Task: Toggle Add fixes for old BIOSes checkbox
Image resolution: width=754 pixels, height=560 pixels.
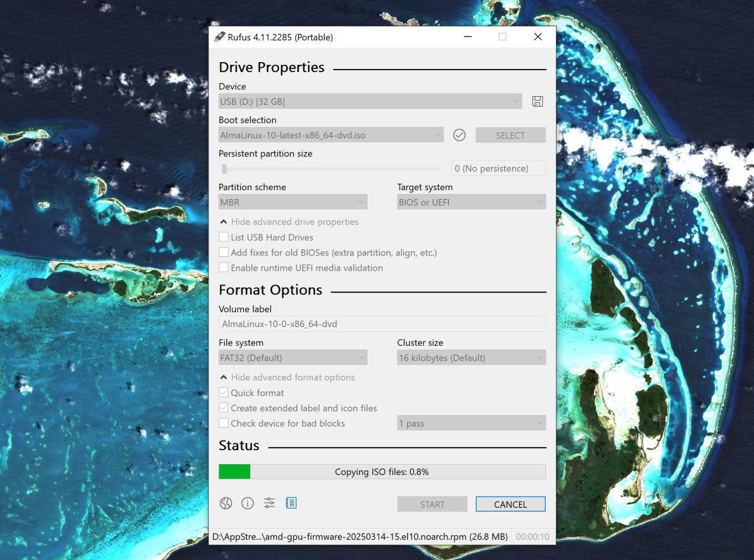Action: (x=224, y=252)
